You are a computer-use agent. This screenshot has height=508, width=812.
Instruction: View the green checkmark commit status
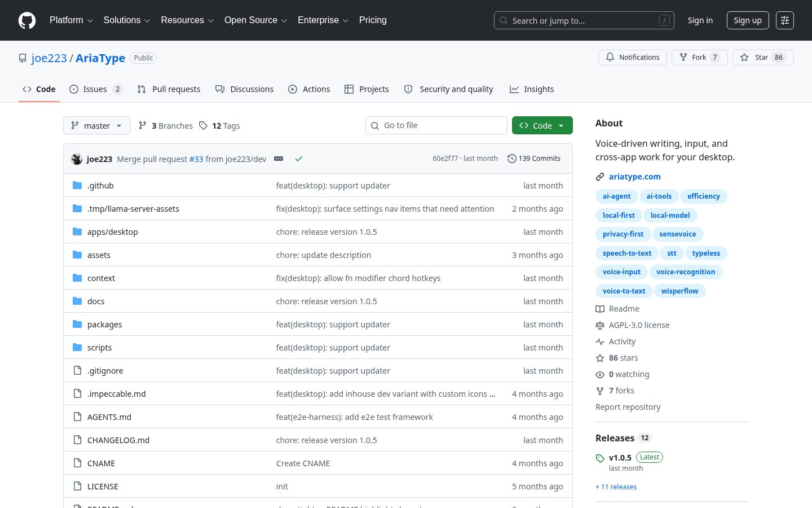(299, 159)
